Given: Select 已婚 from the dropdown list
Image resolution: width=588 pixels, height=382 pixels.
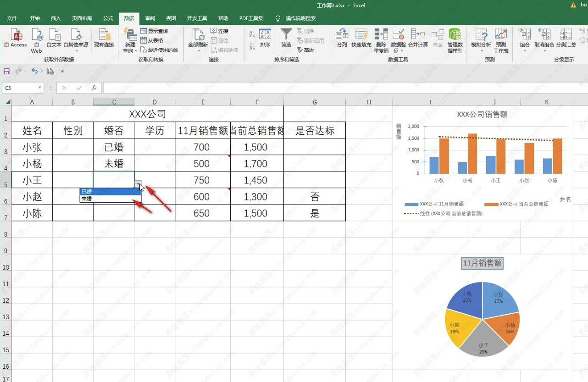Looking at the screenshot, I should coord(110,192).
